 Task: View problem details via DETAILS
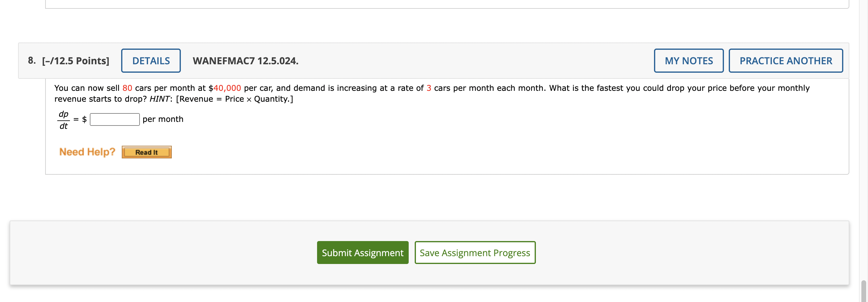[151, 60]
